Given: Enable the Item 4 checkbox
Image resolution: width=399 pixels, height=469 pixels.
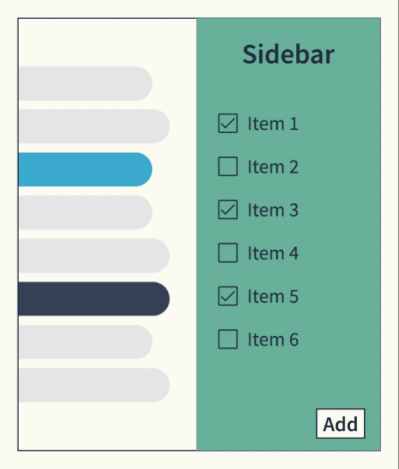Looking at the screenshot, I should pyautogui.click(x=228, y=253).
